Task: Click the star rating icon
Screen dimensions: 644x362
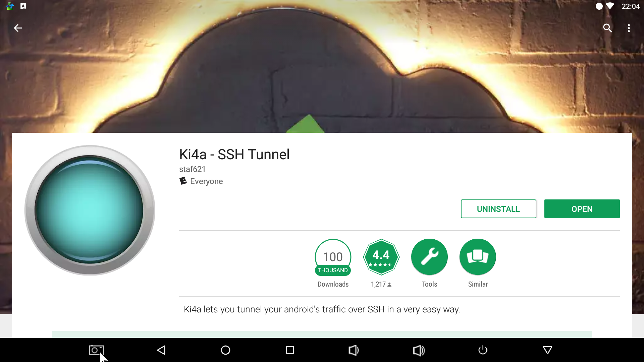Action: click(381, 257)
